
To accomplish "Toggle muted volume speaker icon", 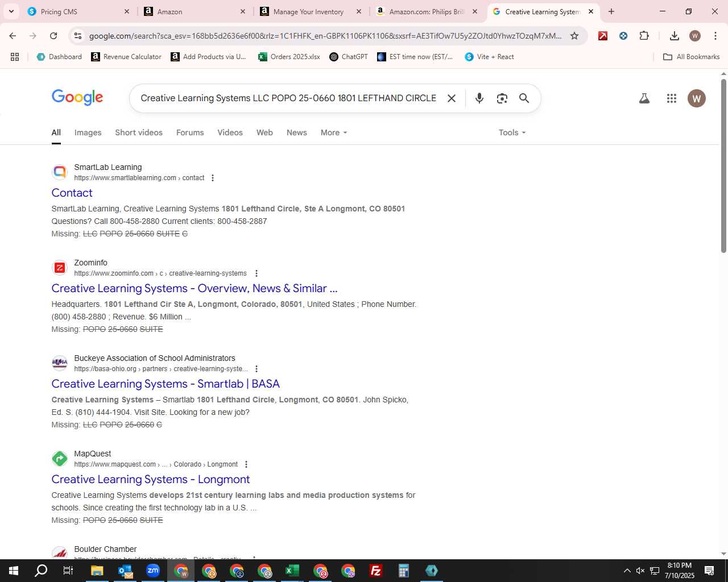I will click(640, 571).
